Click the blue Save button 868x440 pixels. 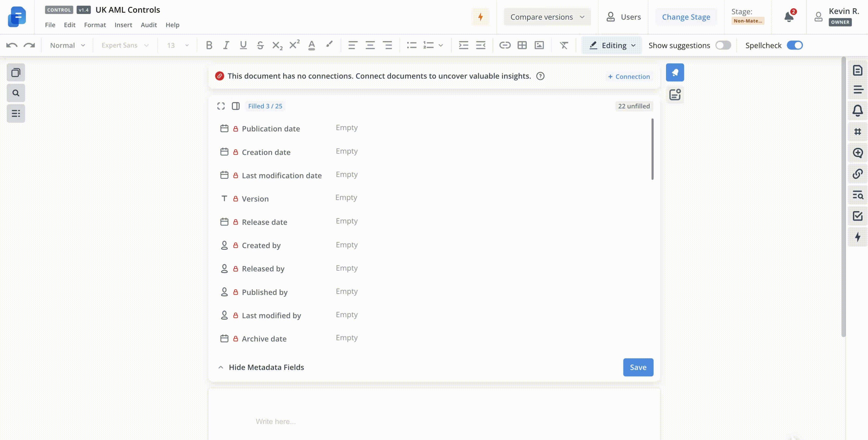[638, 367]
